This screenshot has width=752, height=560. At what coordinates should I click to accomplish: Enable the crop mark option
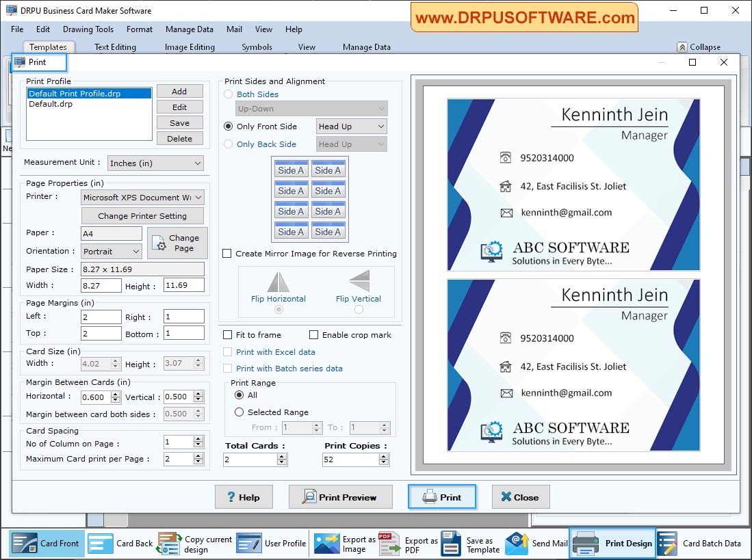click(313, 334)
